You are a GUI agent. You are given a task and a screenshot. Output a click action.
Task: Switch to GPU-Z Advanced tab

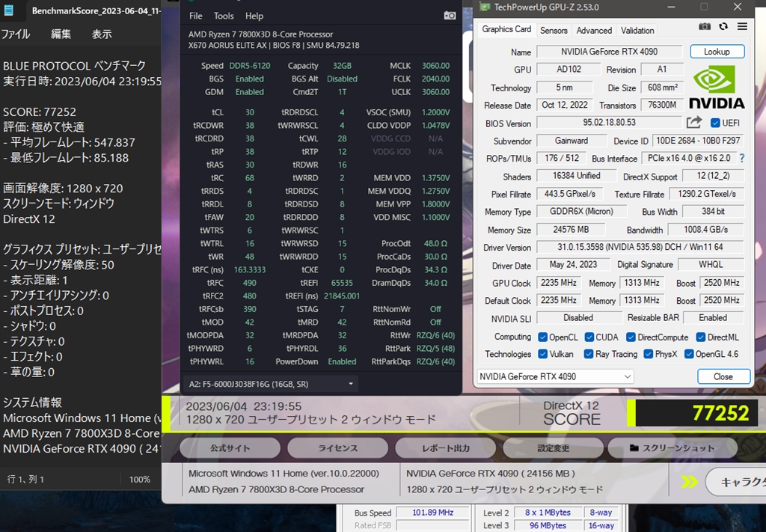tap(594, 30)
